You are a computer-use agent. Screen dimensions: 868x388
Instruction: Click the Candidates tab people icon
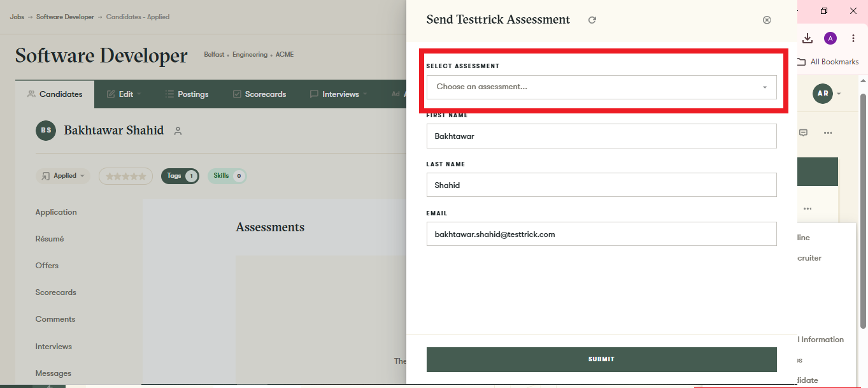coord(31,94)
